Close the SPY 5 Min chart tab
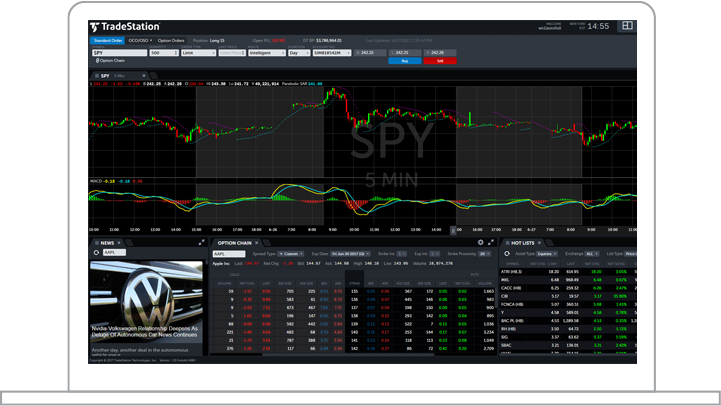The width and height of the screenshot is (721, 406). point(144,76)
